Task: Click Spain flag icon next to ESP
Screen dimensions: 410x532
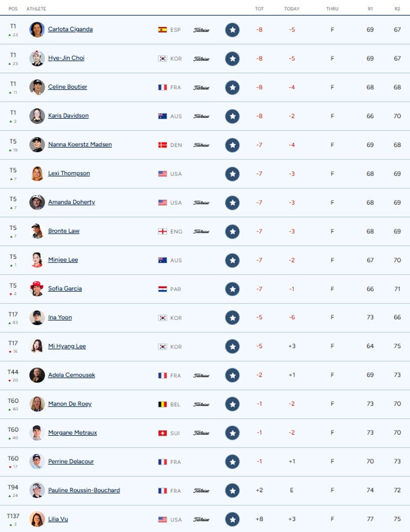Action: click(162, 30)
